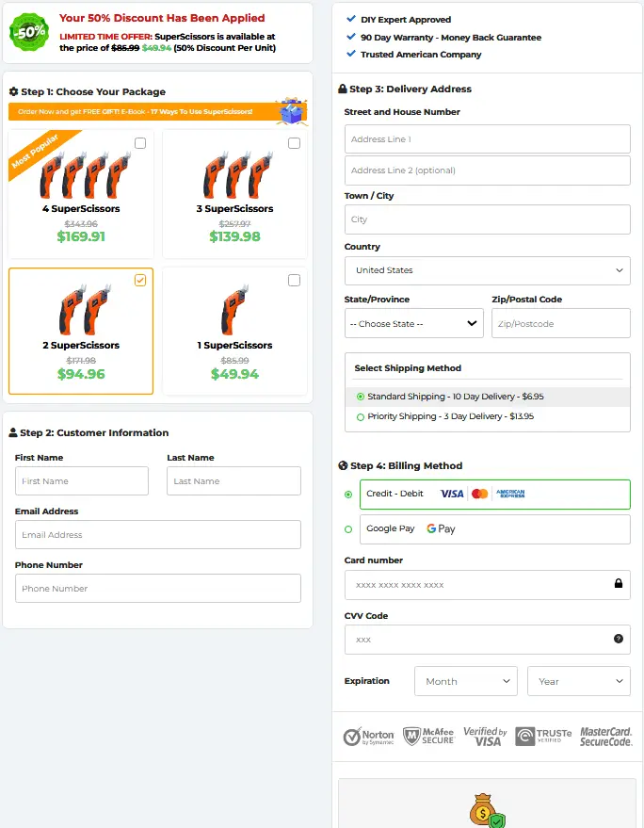Viewport: 644px width, 828px height.
Task: Click the Select Shipping Method heading
Action: (x=408, y=368)
